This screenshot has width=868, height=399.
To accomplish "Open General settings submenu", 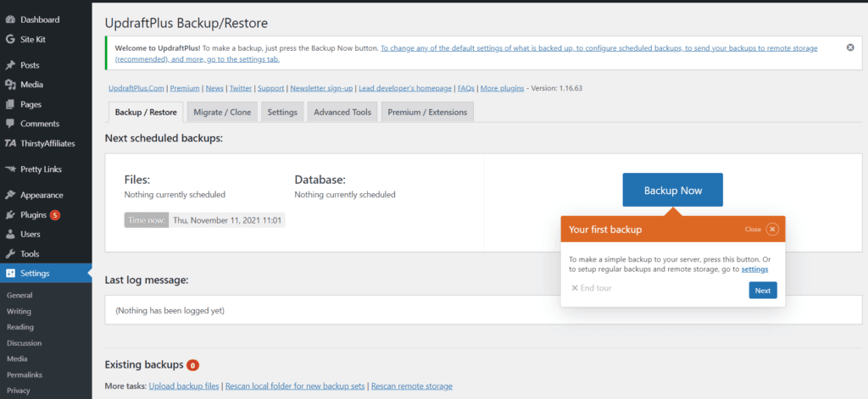I will click(x=19, y=296).
